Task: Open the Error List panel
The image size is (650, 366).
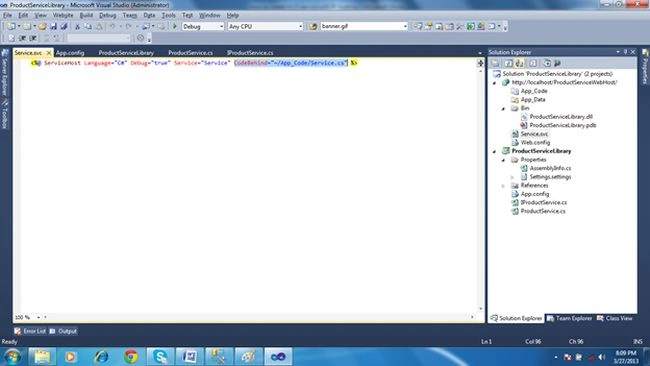Action: (x=30, y=331)
